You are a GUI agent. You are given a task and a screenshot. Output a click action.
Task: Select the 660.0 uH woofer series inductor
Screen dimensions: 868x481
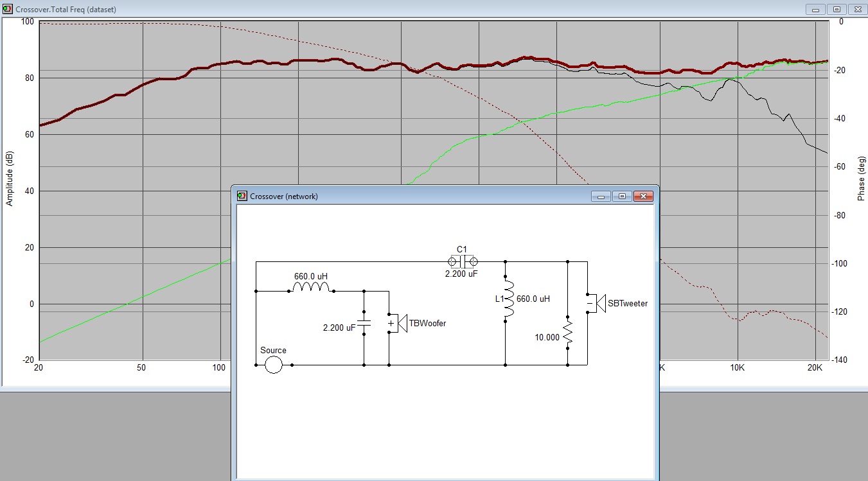(312, 288)
